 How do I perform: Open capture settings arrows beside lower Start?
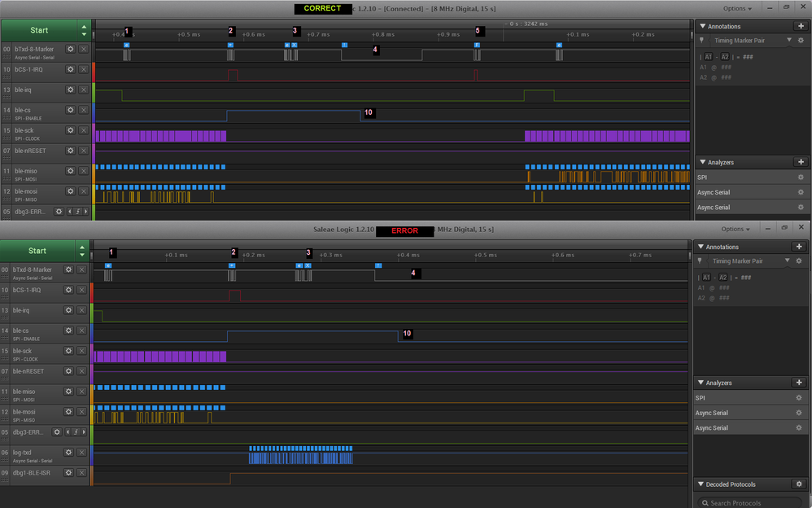(82, 251)
